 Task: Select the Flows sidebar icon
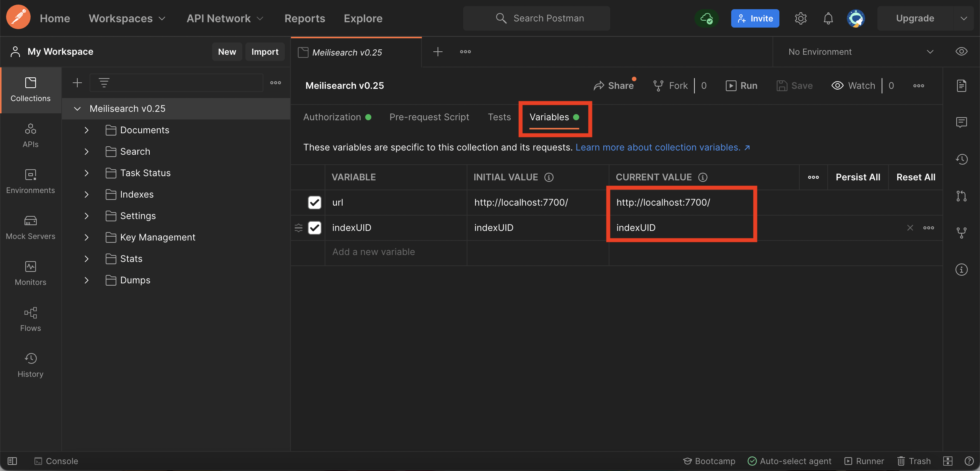pos(30,319)
